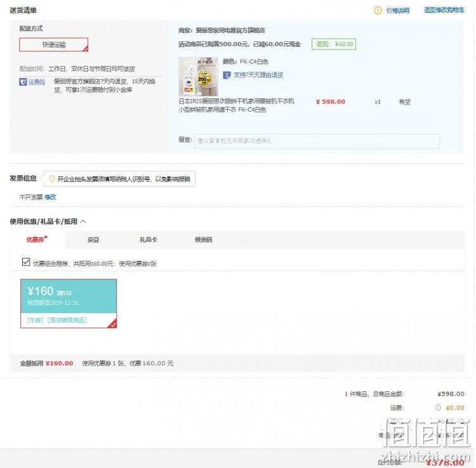Toggle the coupon combination recommendation checkbox
Screen dimensions: 476x468
tap(26, 262)
